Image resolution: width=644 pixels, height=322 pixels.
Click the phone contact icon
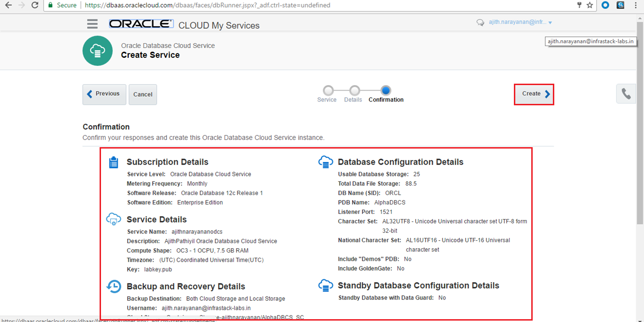click(x=626, y=94)
